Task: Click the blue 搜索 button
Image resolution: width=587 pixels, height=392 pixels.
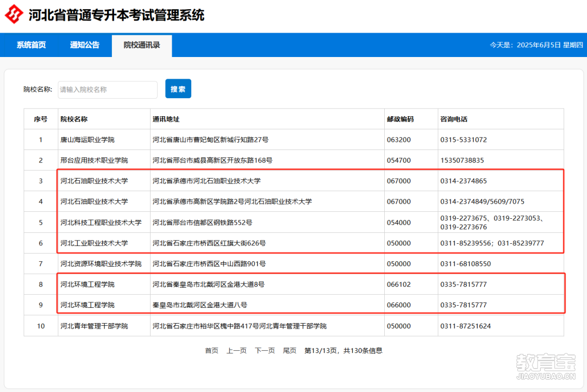Action: 178,88
